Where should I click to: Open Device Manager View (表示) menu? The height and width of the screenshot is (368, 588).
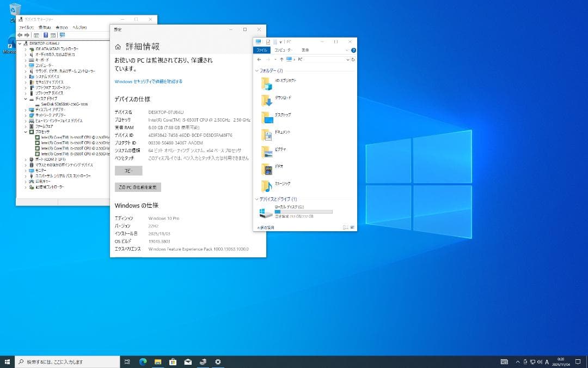click(62, 27)
